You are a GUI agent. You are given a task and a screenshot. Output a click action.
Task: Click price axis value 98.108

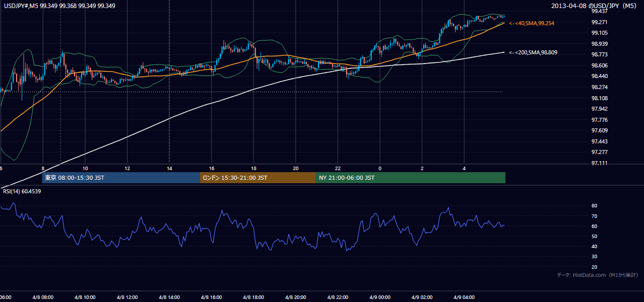coord(599,98)
